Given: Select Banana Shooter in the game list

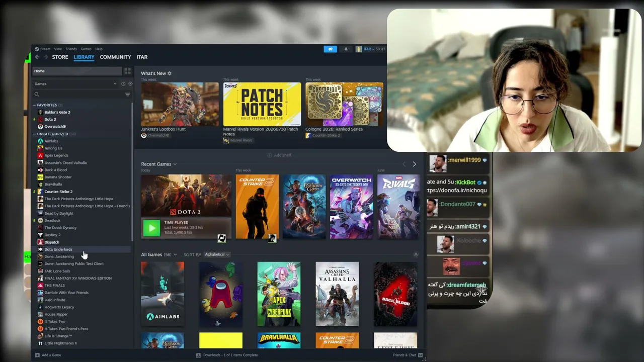Looking at the screenshot, I should (58, 177).
